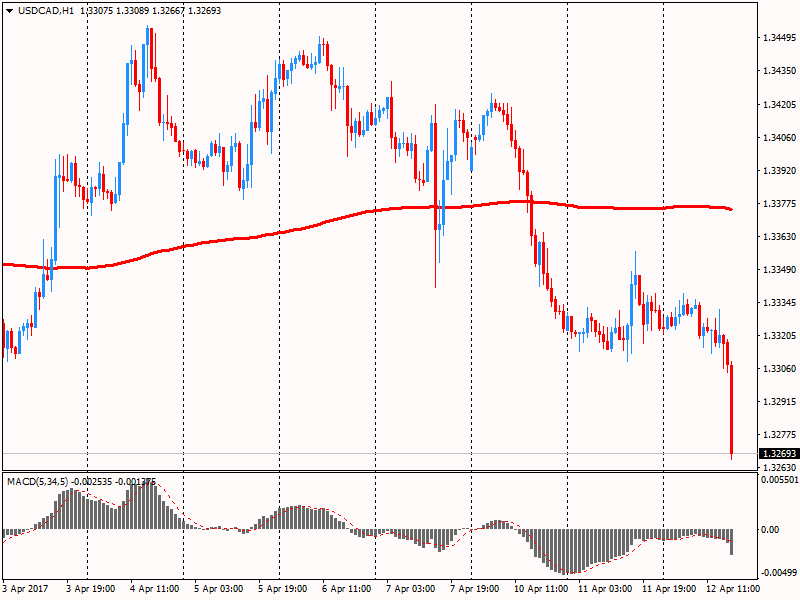Select time axis label 3 Apr 19:00
The image size is (800, 600).
point(91,589)
